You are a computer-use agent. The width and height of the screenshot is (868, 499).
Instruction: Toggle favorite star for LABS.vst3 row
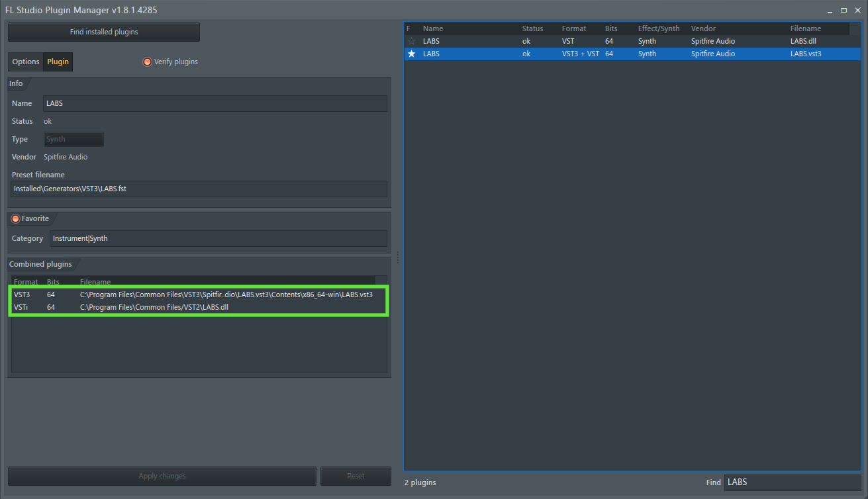pyautogui.click(x=411, y=54)
